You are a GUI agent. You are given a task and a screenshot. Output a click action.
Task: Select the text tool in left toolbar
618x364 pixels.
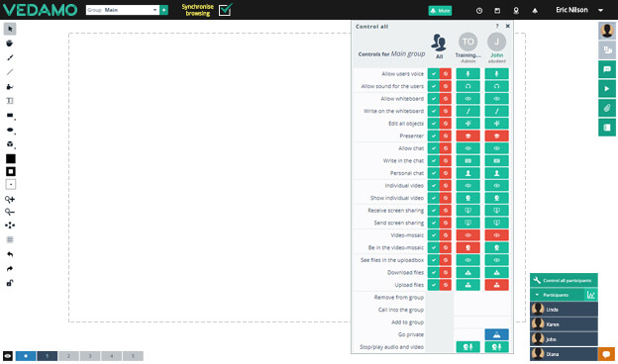(x=10, y=101)
